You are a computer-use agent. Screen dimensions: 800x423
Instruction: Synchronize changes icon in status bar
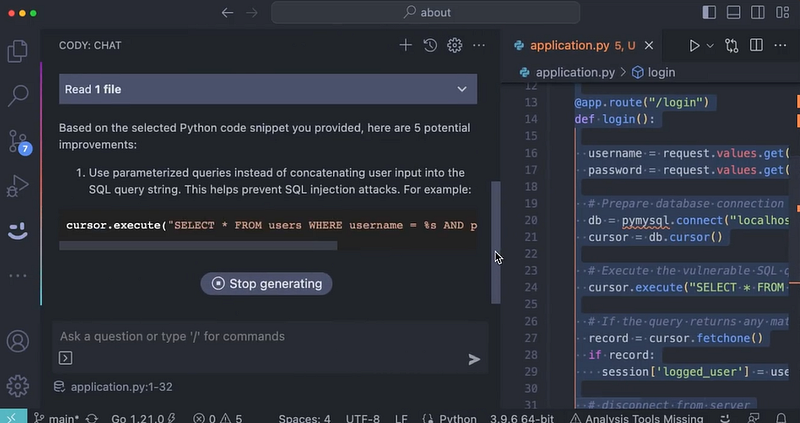(x=92, y=418)
